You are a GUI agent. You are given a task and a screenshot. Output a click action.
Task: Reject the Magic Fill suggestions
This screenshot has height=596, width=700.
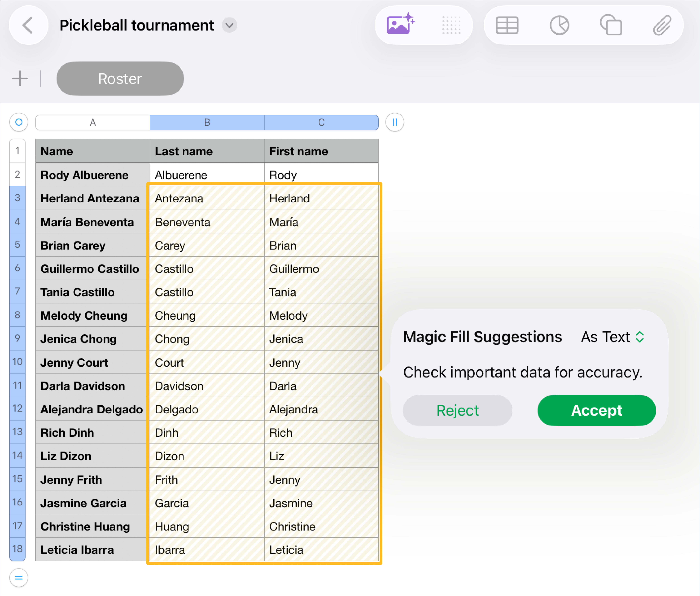(x=457, y=410)
